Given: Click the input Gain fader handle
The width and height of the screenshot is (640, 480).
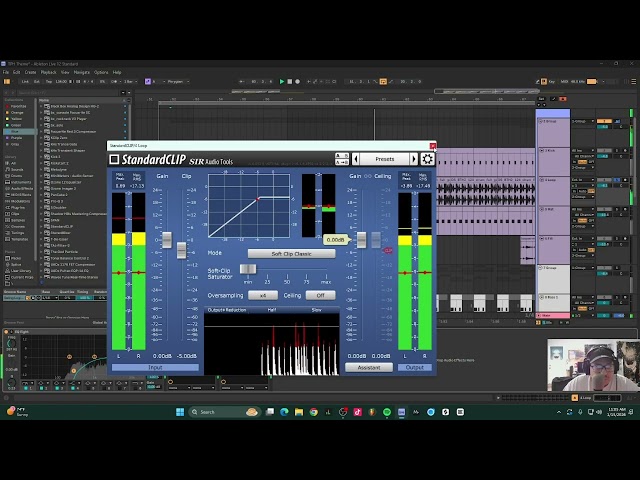Looking at the screenshot, I should [x=167, y=240].
